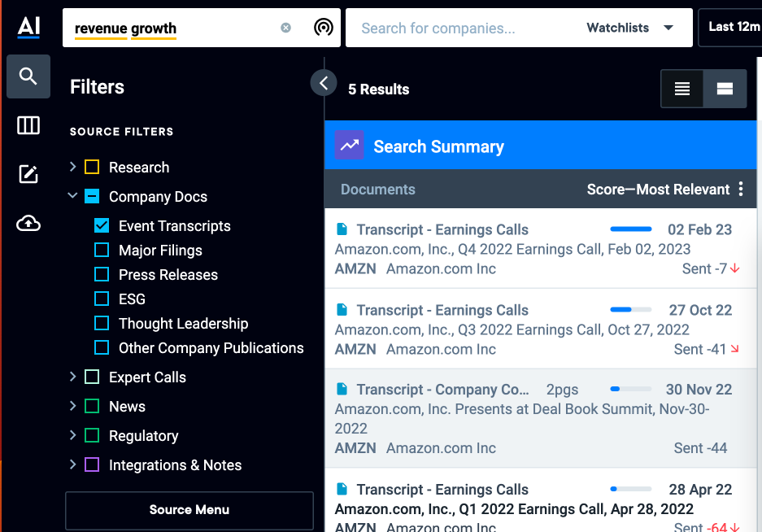Viewport: 762px width, 532px height.
Task: Open the search icon in the sidebar
Action: (28, 76)
